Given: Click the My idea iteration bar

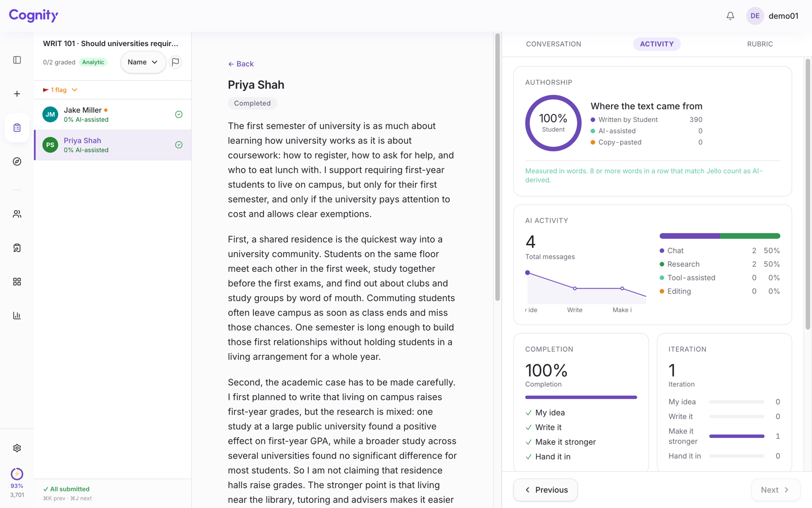Looking at the screenshot, I should (x=737, y=402).
